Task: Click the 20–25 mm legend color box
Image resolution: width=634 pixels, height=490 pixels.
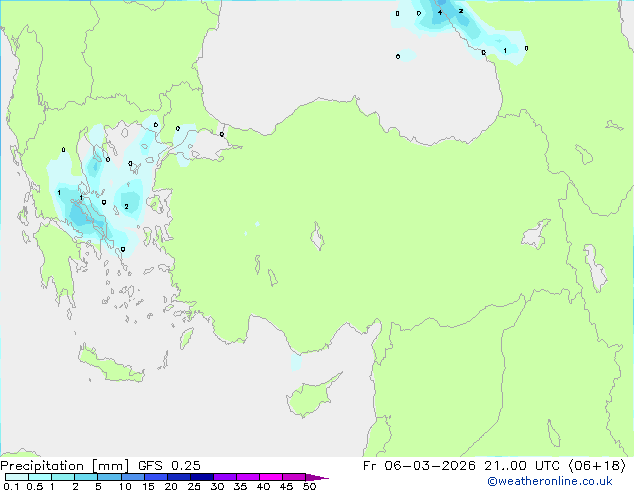Action: tap(178, 477)
